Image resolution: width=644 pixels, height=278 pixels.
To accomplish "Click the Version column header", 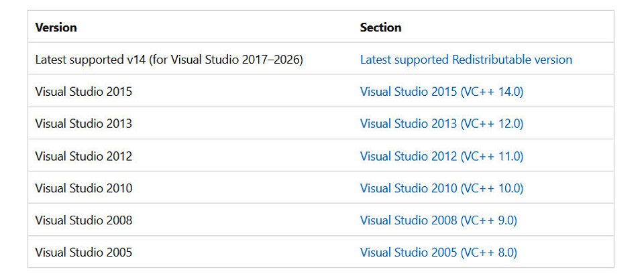I will [x=56, y=27].
